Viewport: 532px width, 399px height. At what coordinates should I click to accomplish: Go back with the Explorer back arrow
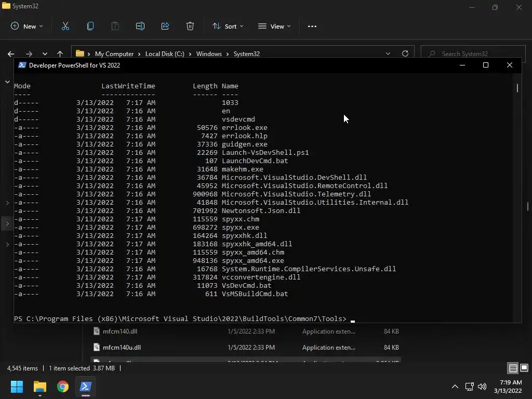[x=11, y=54]
